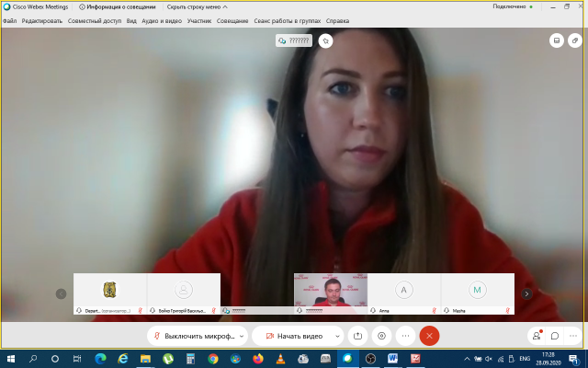This screenshot has height=368, width=588.
Task: Open File Explorer from taskbar
Action: [x=145, y=359]
